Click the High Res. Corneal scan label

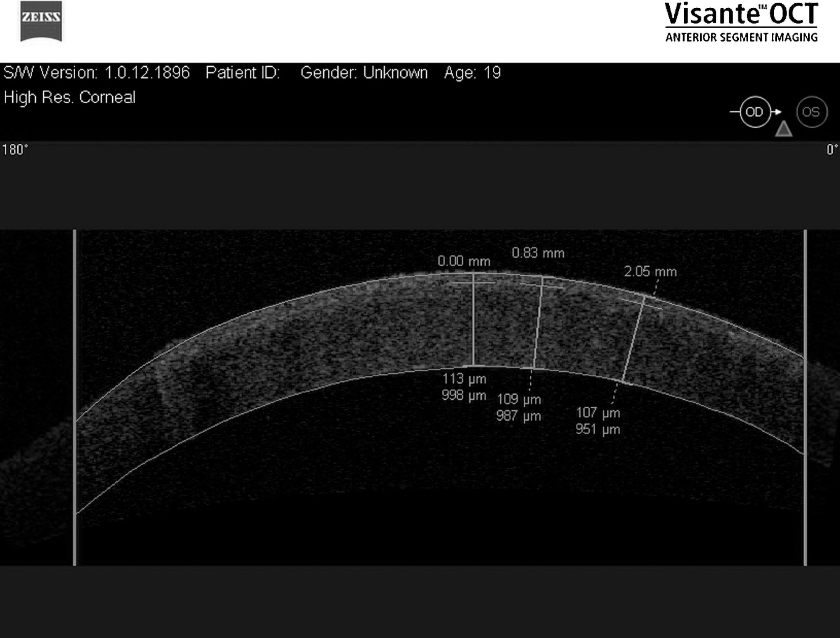coord(70,98)
